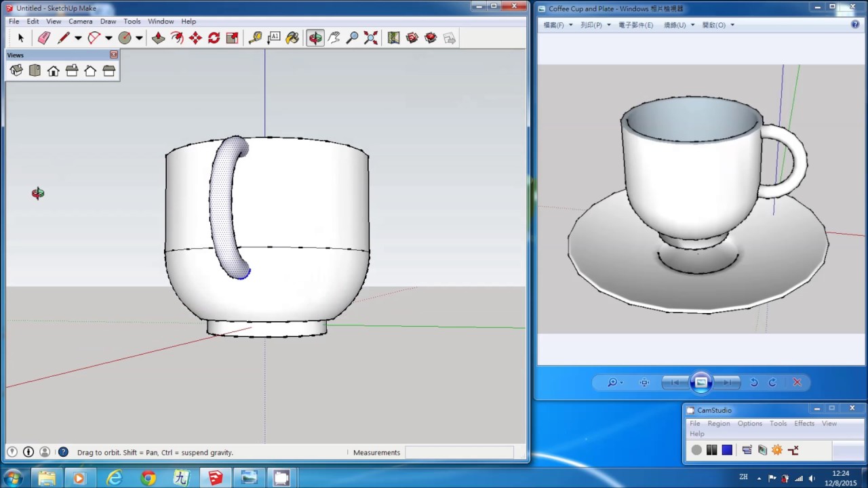Choose the Paint Bucket tool
The width and height of the screenshot is (868, 488).
(x=292, y=38)
